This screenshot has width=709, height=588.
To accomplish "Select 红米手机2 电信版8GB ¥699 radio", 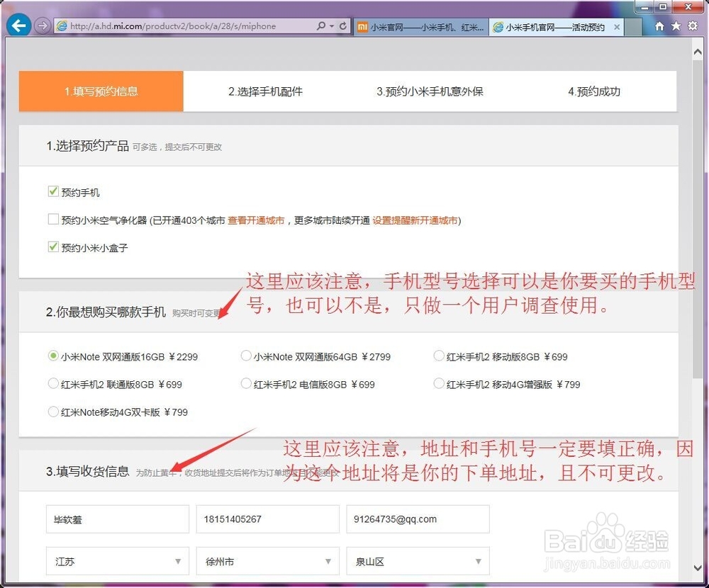I will (x=246, y=384).
